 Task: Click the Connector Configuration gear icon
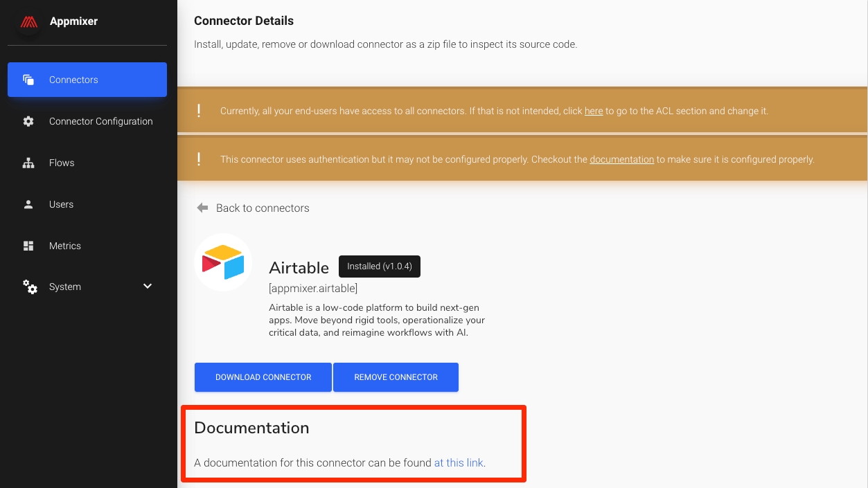[28, 121]
